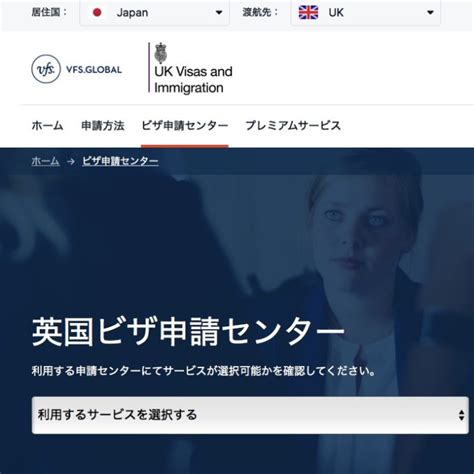
Task: Click the royal crest emblem icon
Action: [x=161, y=53]
